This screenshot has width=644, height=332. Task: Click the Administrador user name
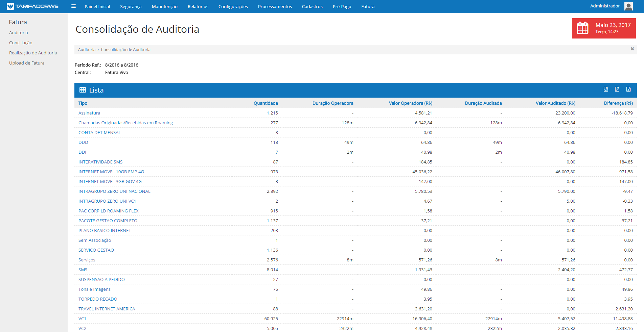[605, 6]
